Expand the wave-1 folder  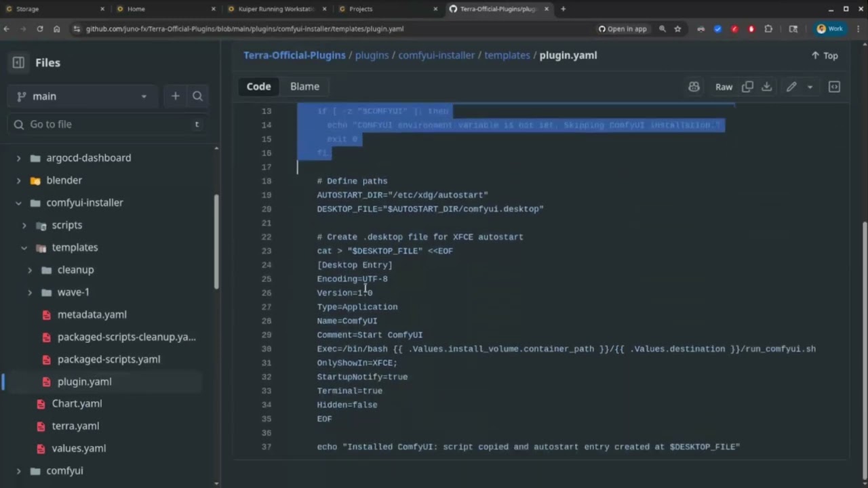(x=30, y=292)
